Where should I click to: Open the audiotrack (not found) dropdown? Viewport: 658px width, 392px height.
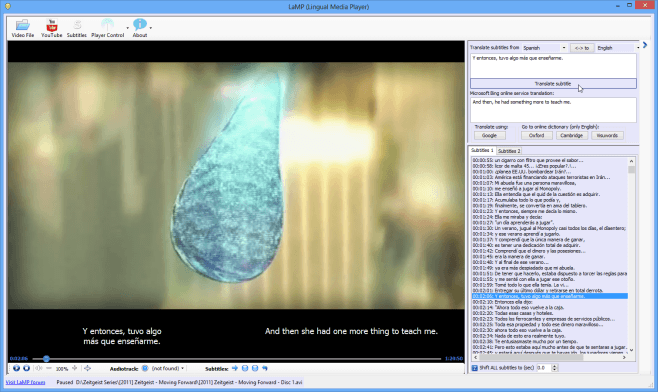pos(168,368)
